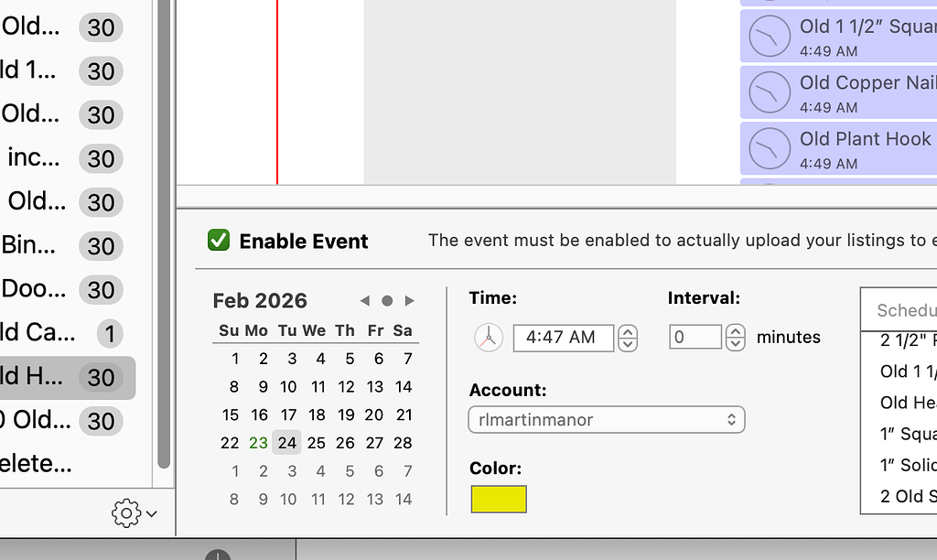The width and height of the screenshot is (937, 560).
Task: Advance calendar to the next month
Action: click(x=409, y=300)
